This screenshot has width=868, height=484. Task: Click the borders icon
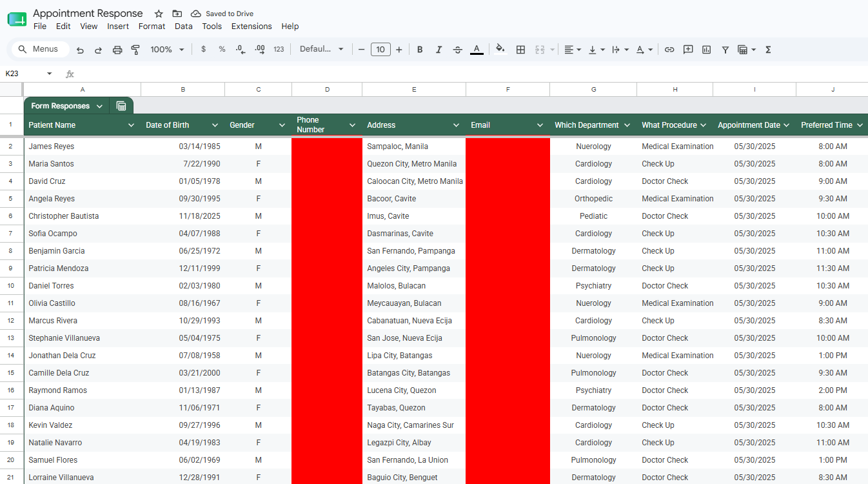coord(521,50)
